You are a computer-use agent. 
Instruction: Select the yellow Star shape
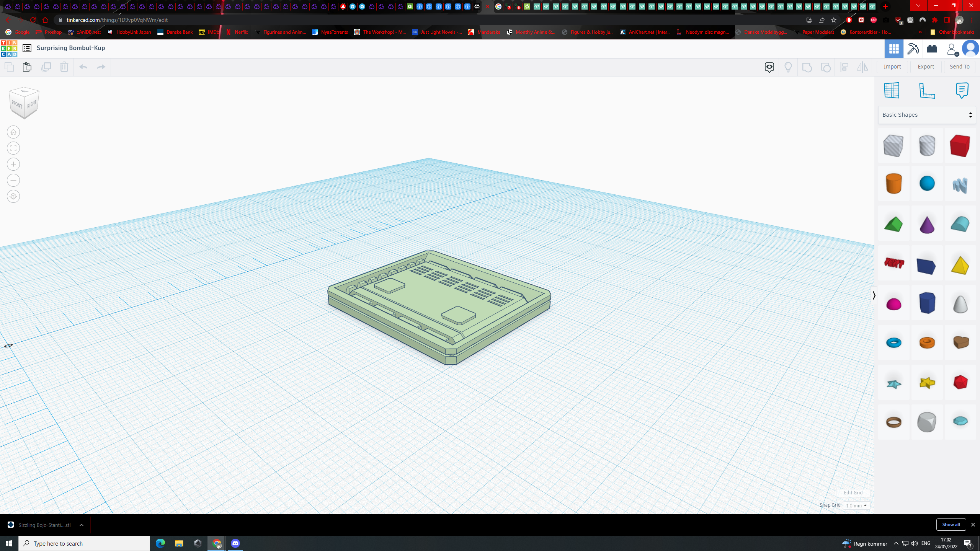[x=927, y=382]
